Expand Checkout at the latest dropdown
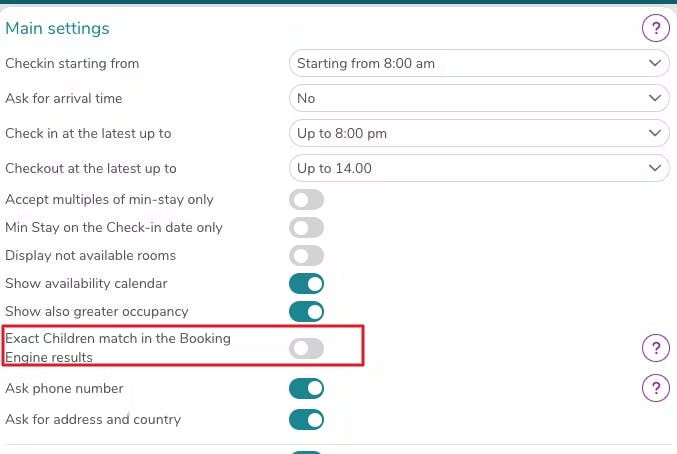Viewport: 677px width, 454px height. pyautogui.click(x=479, y=168)
